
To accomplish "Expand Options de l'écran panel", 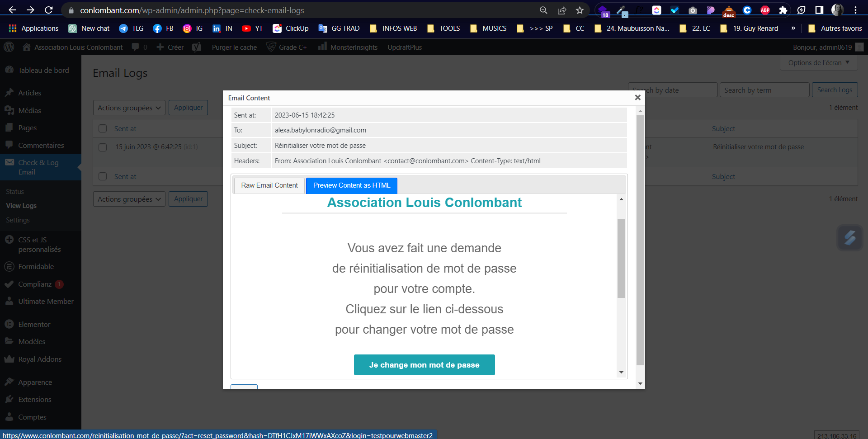I will click(819, 63).
